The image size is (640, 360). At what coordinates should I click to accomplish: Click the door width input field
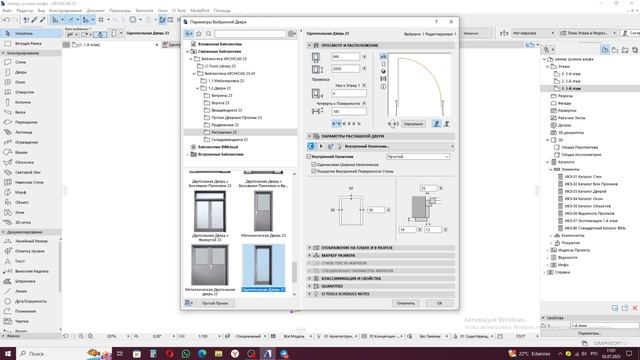pos(345,57)
